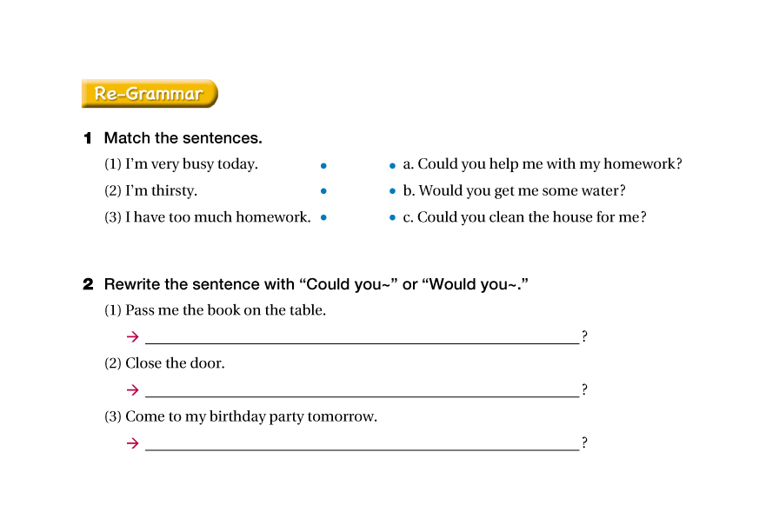Click the dot after "I have too much homework"
759x532 pixels.
click(323, 218)
